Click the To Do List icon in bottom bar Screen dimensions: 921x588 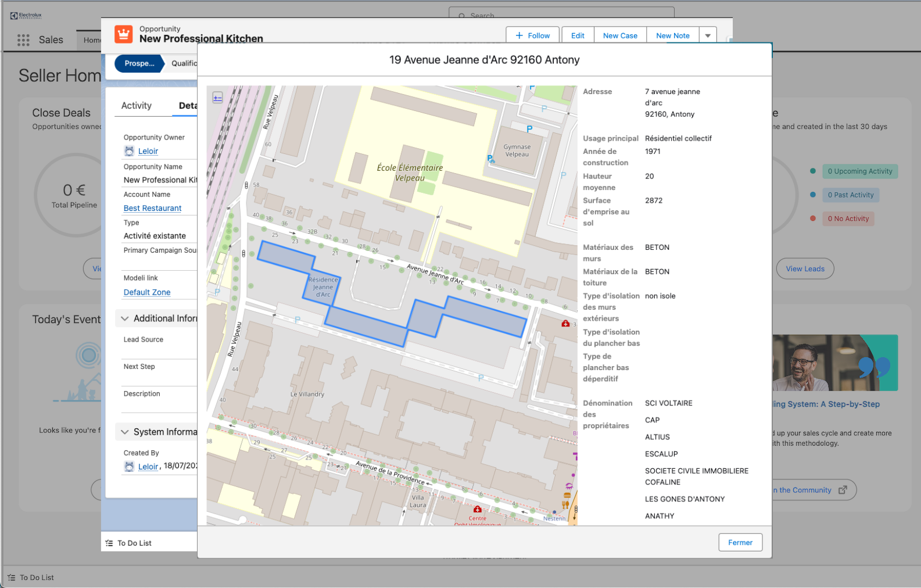[x=12, y=578]
